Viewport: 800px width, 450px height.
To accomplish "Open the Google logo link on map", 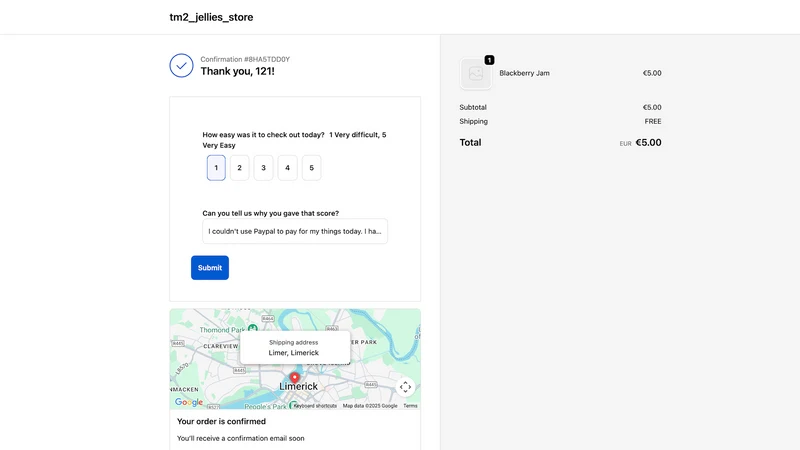I will (189, 402).
